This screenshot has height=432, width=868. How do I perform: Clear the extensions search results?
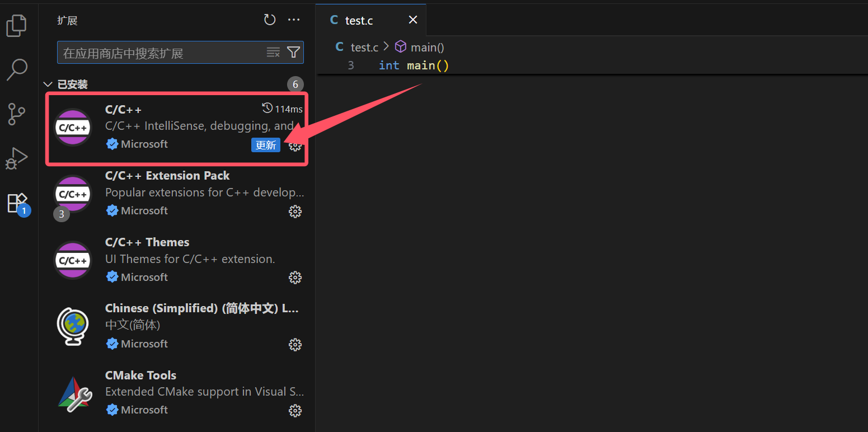click(x=273, y=53)
